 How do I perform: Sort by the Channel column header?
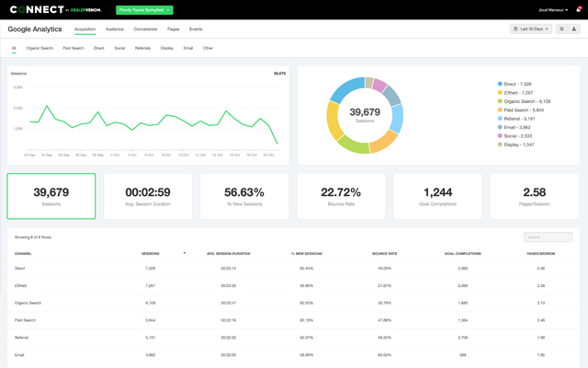coord(23,254)
